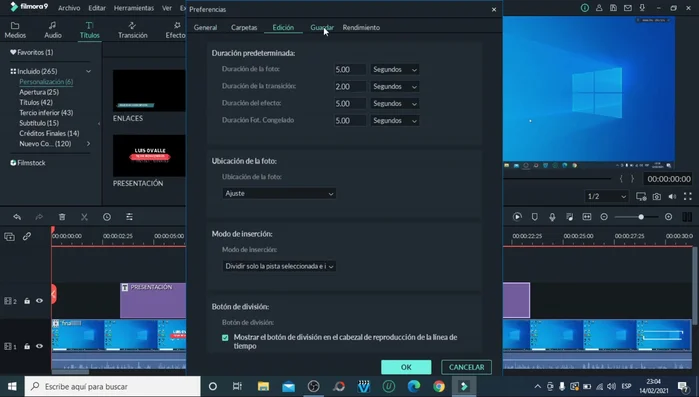This screenshot has width=699, height=397.
Task: Enter fullscreen preview with the expand icon
Action: point(688,196)
